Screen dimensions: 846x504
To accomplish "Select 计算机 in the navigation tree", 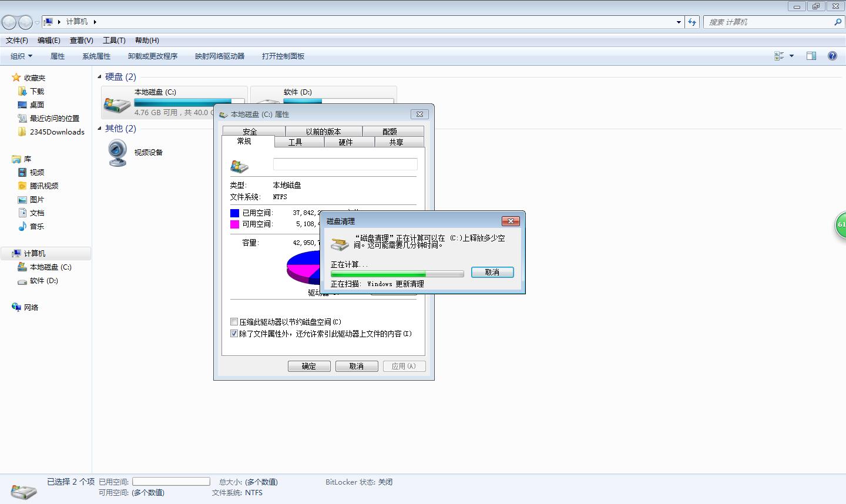I will point(46,253).
